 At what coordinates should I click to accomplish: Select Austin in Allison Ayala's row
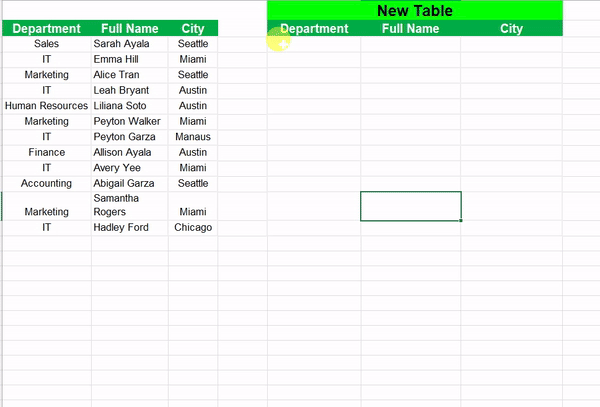pyautogui.click(x=193, y=153)
